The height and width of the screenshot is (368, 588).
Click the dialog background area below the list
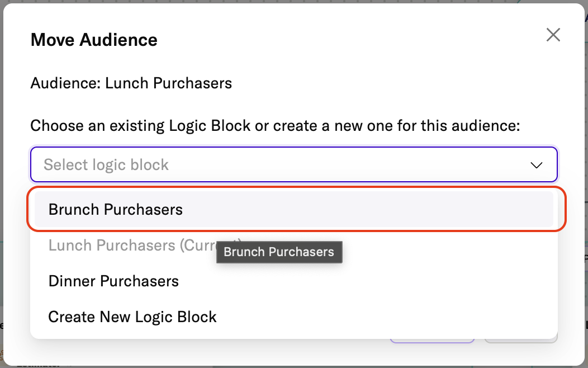pyautogui.click(x=224, y=347)
